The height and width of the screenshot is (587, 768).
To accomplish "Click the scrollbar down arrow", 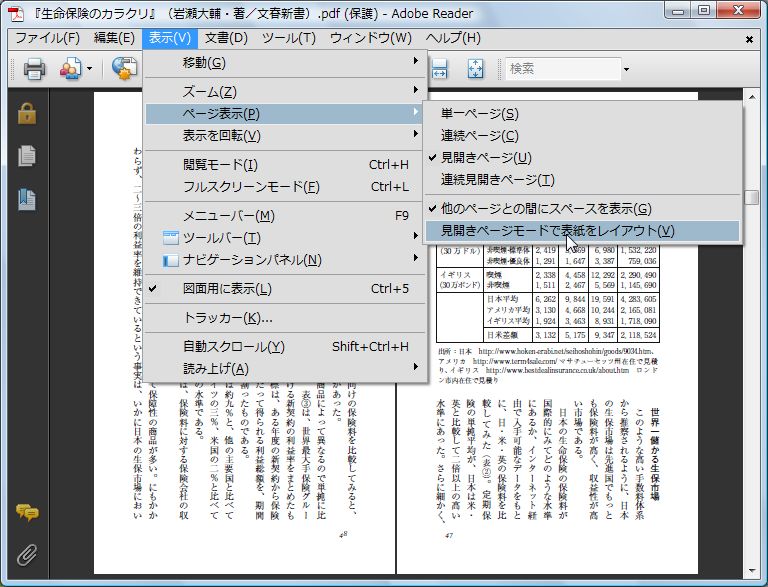I will pyautogui.click(x=751, y=571).
